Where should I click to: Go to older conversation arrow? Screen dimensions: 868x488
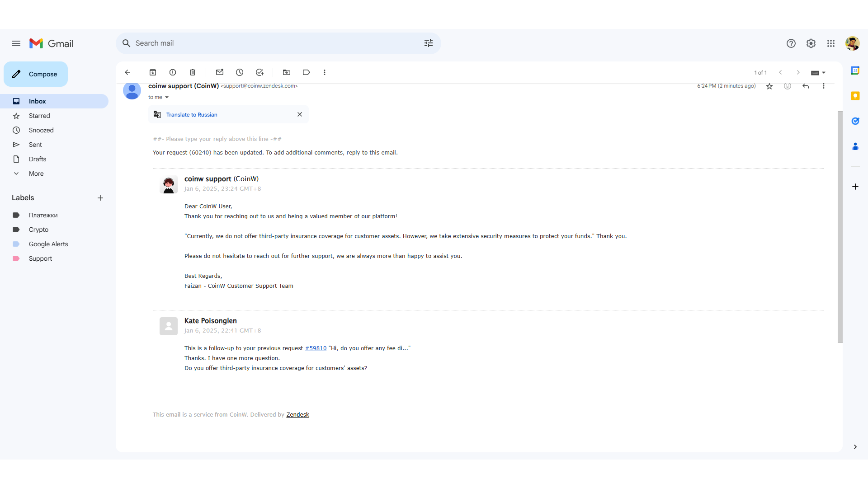click(798, 72)
